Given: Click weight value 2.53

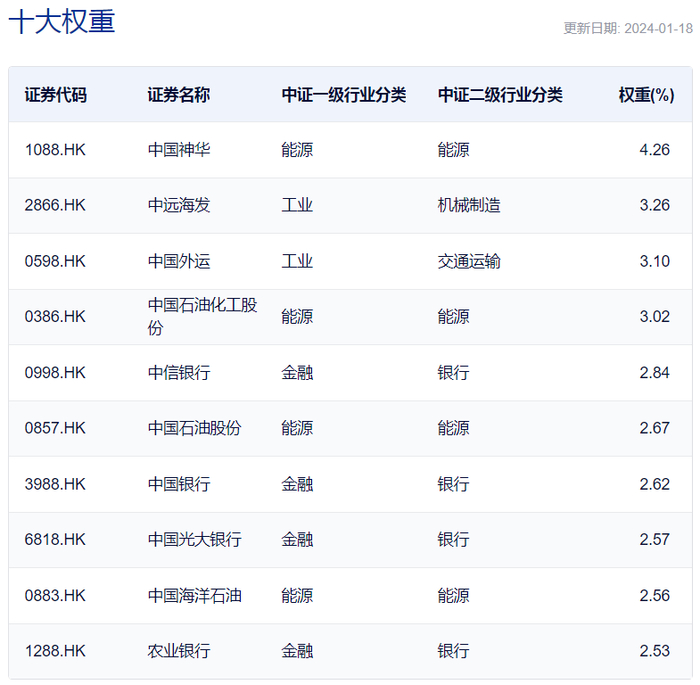Looking at the screenshot, I should [x=654, y=652].
